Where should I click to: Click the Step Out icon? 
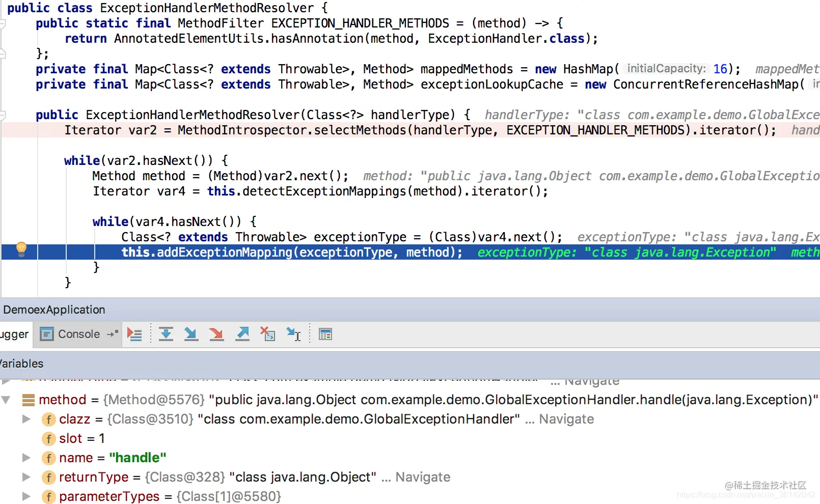242,334
